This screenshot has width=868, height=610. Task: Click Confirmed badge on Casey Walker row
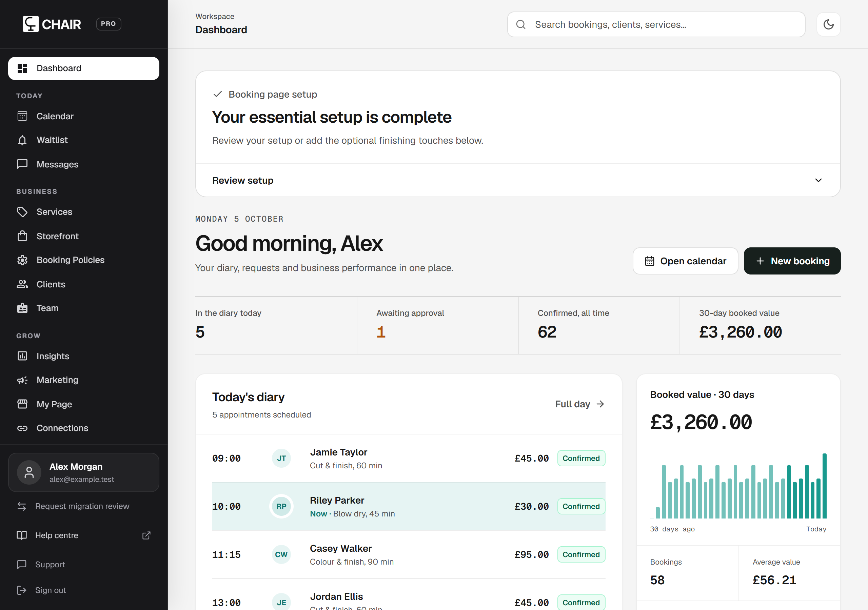pos(581,554)
